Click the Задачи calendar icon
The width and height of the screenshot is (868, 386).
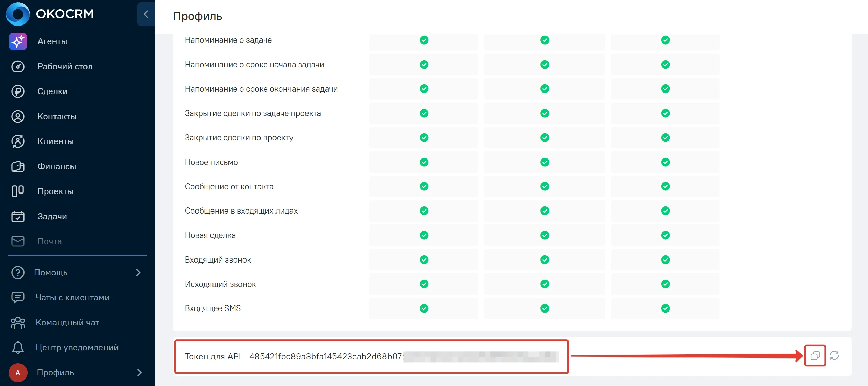tap(18, 216)
